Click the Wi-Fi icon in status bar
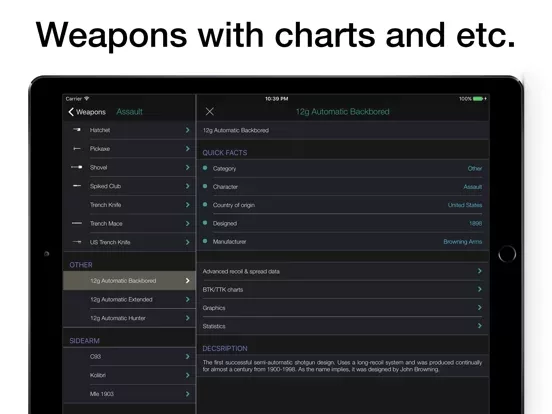 coord(87,99)
